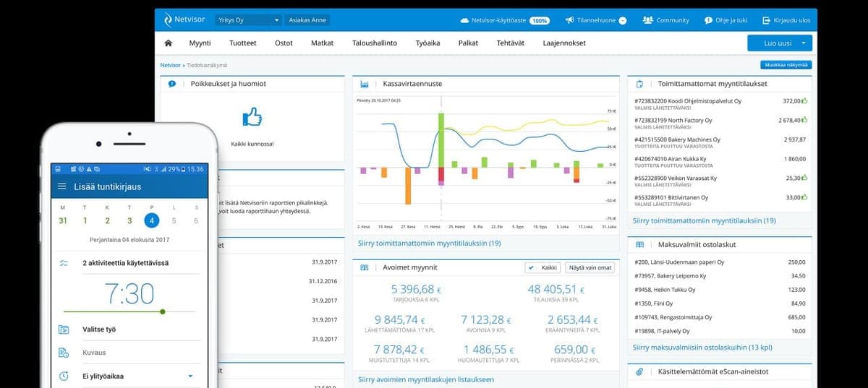
Task: Click the tall green bar in cash flow chart
Action: pyautogui.click(x=441, y=139)
